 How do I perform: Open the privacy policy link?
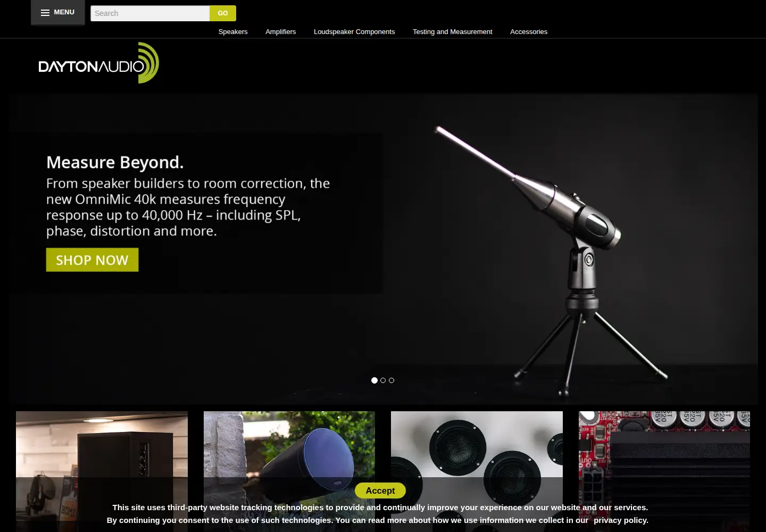click(x=621, y=520)
